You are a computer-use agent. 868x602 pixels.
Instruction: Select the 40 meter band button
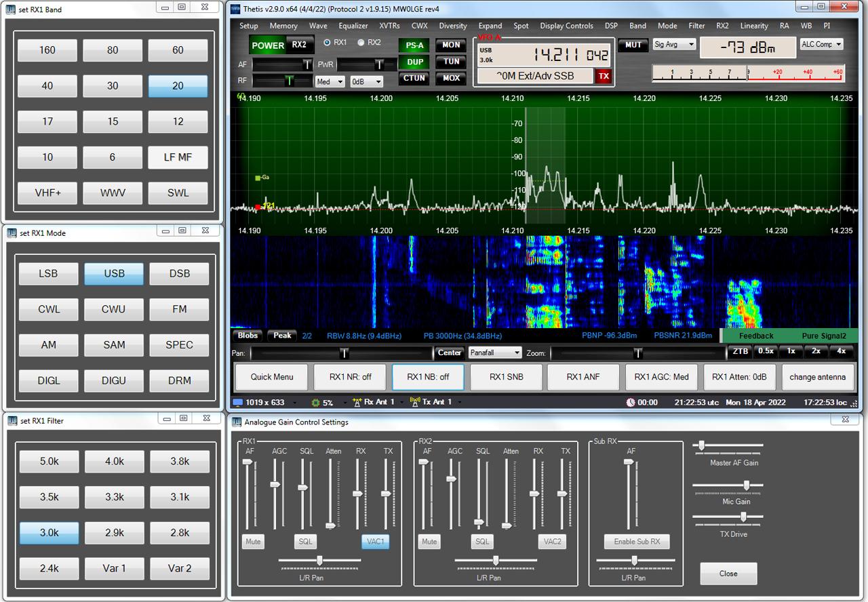[47, 86]
